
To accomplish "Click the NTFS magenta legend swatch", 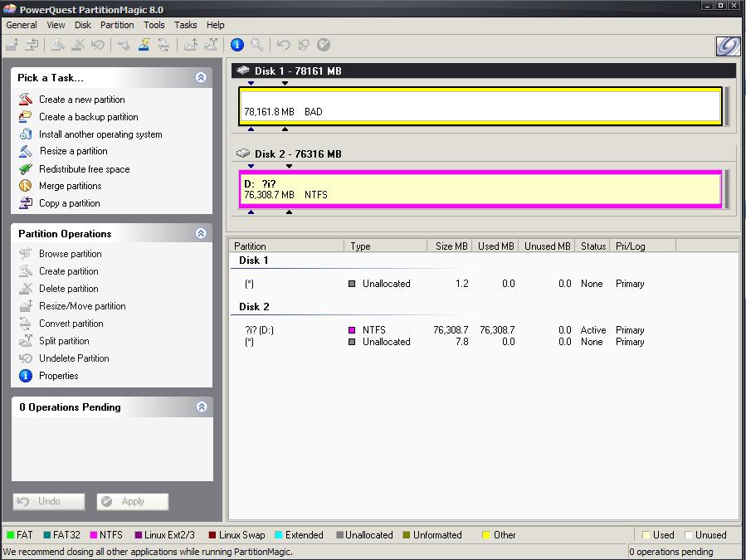I will pyautogui.click(x=94, y=535).
